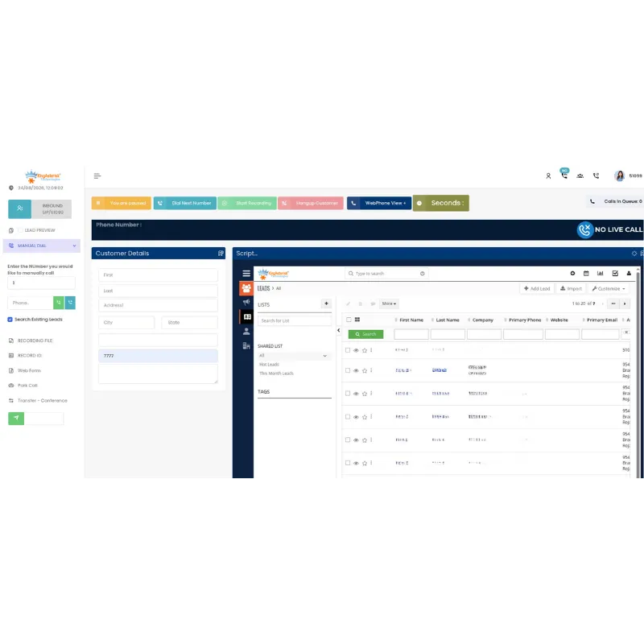
Task: Open the CRM hamburger menu in the Script panel
Action: tap(246, 274)
